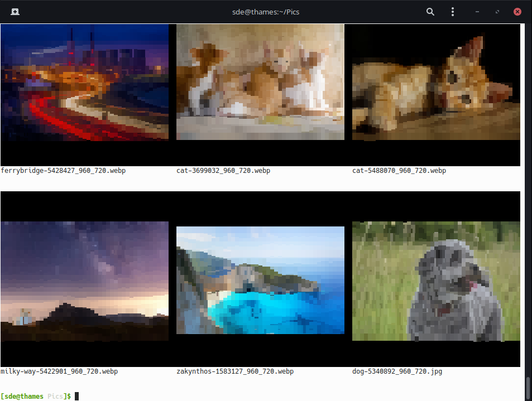Click the ferrybridge-5428427_960_720.webp filename
Viewport: 532px width, 401px height.
(63, 170)
